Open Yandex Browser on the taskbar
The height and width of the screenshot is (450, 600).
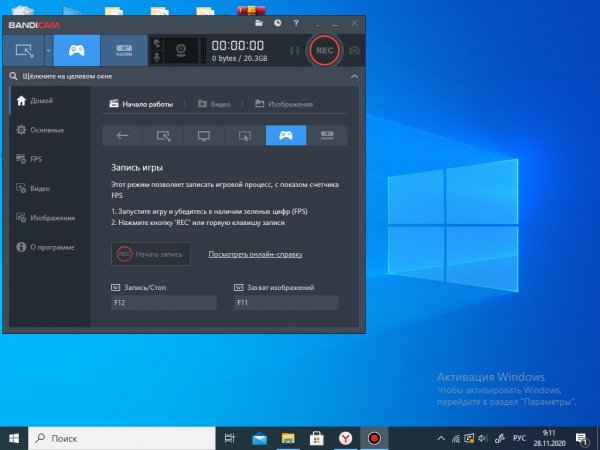click(x=346, y=438)
